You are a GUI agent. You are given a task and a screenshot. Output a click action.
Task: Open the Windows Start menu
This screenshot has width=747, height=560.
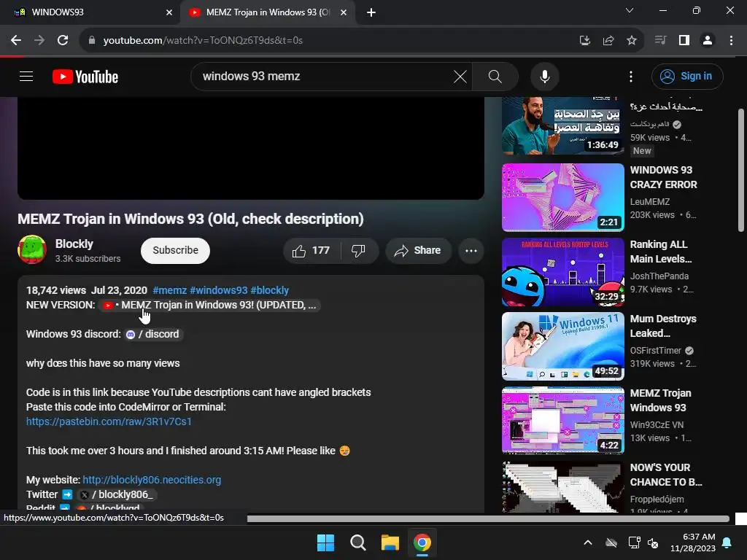(x=326, y=542)
